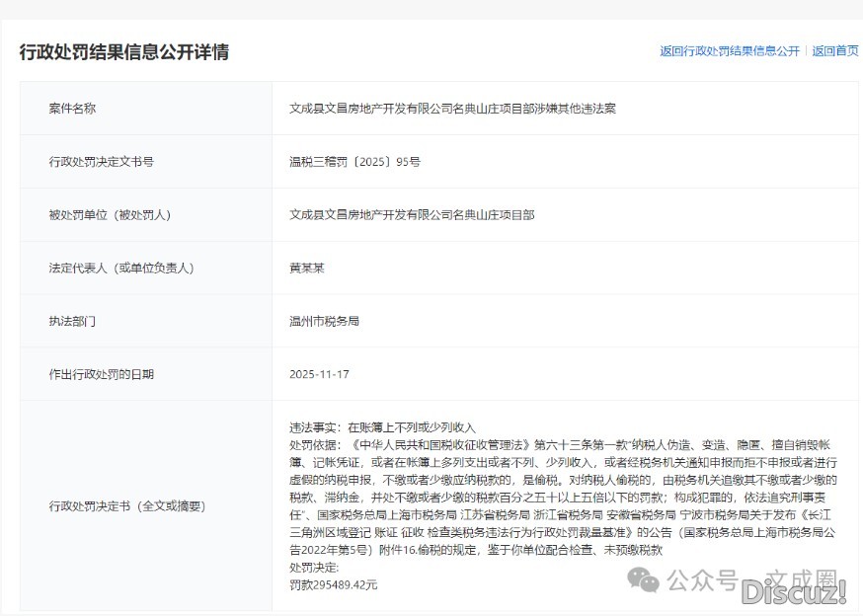Click the penalized unit value ending in 名典山庄项目部
This screenshot has width=863, height=616.
(412, 215)
